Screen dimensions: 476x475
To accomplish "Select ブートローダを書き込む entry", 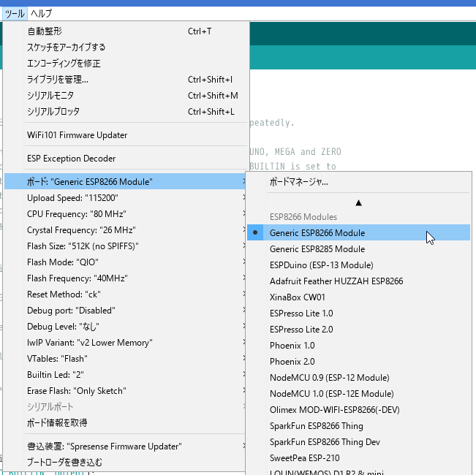I will [x=125, y=463].
